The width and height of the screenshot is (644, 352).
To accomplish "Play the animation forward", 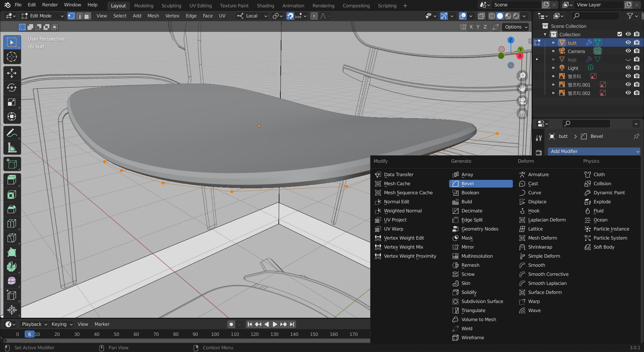I will point(275,324).
